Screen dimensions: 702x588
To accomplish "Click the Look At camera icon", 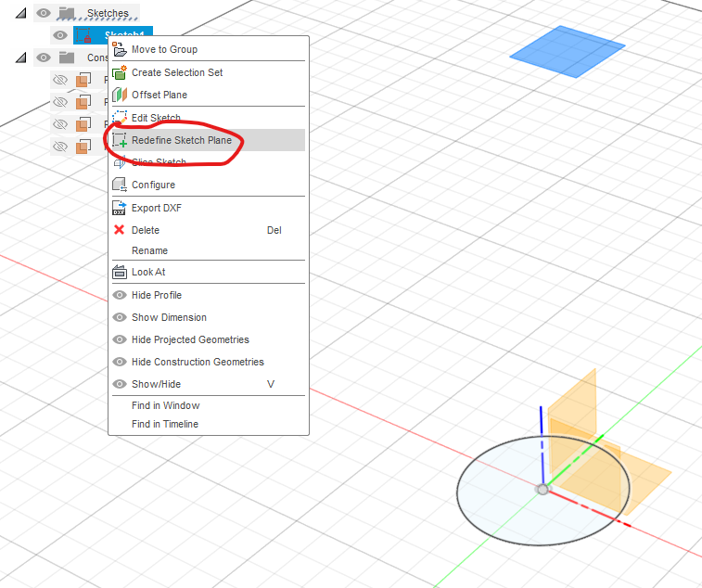I will tap(119, 272).
